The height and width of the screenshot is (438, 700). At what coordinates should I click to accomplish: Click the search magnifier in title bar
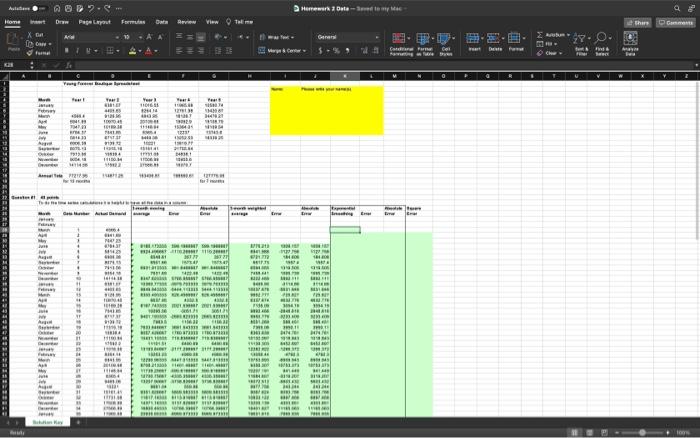[x=677, y=8]
